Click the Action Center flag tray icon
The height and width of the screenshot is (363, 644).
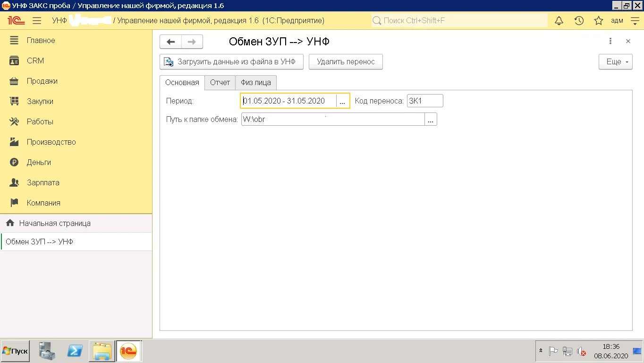(553, 352)
